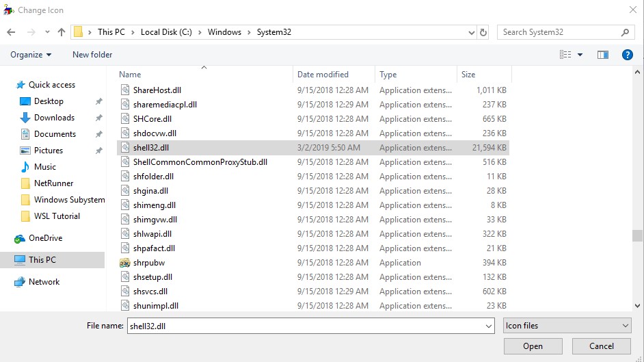Sort by Name column header
644x362 pixels.
coord(130,75)
